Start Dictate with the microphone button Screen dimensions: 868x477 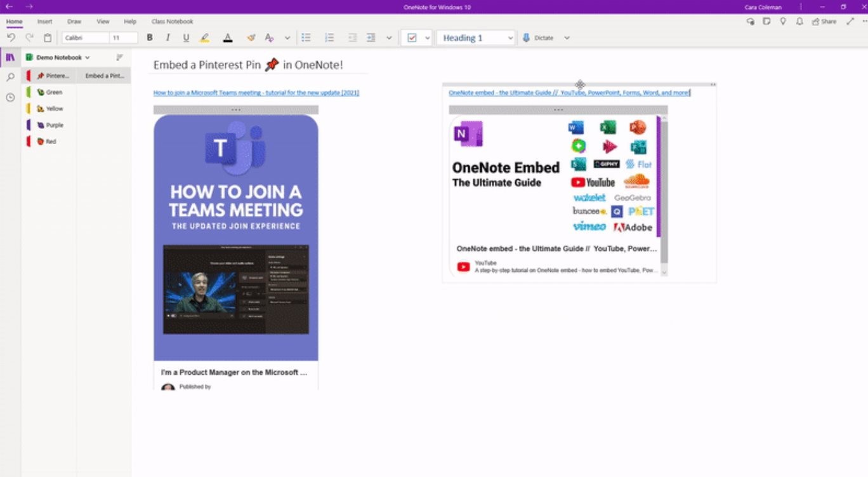[x=537, y=38]
